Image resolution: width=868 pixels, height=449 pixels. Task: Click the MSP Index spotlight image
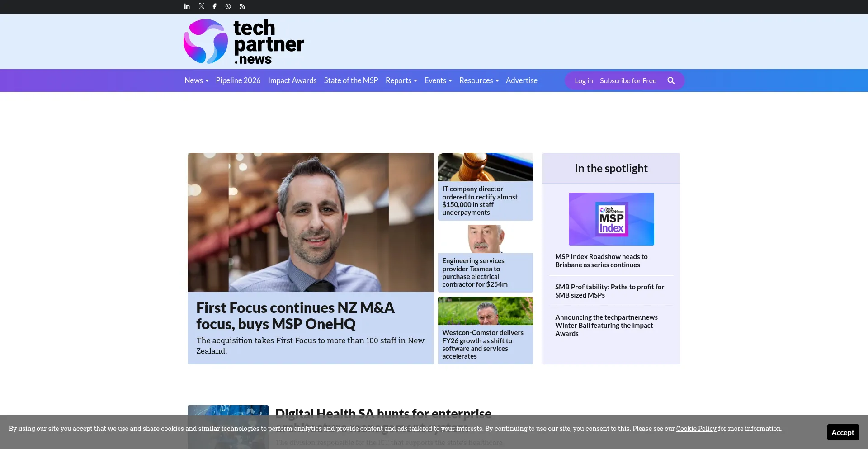click(611, 219)
